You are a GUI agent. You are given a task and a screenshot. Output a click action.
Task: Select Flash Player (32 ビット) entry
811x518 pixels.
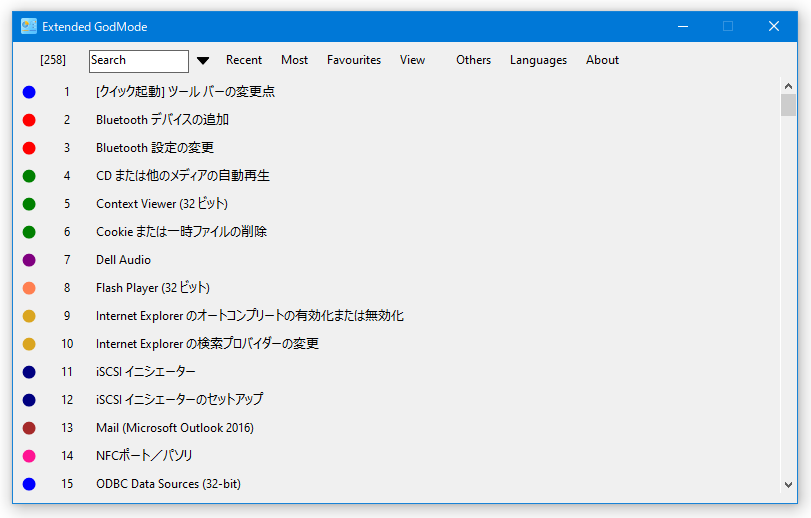[x=153, y=287]
